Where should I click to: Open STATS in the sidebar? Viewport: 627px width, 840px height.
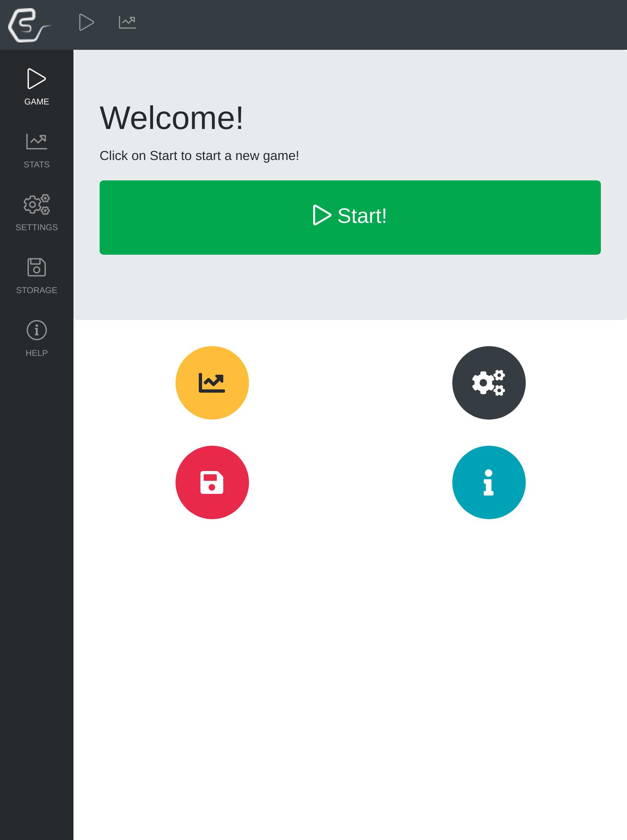click(37, 150)
